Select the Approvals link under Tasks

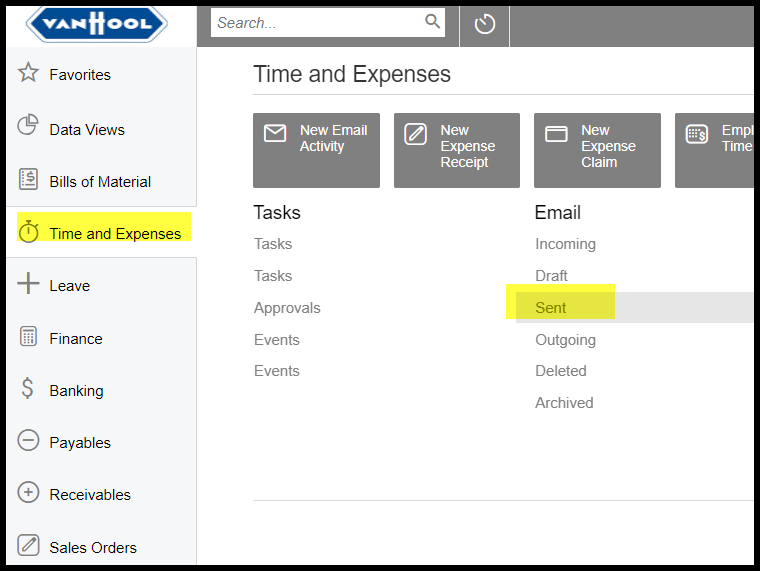(x=287, y=308)
